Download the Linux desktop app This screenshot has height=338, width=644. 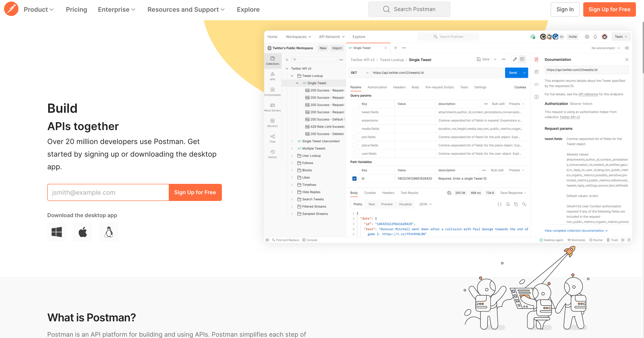pos(109,232)
